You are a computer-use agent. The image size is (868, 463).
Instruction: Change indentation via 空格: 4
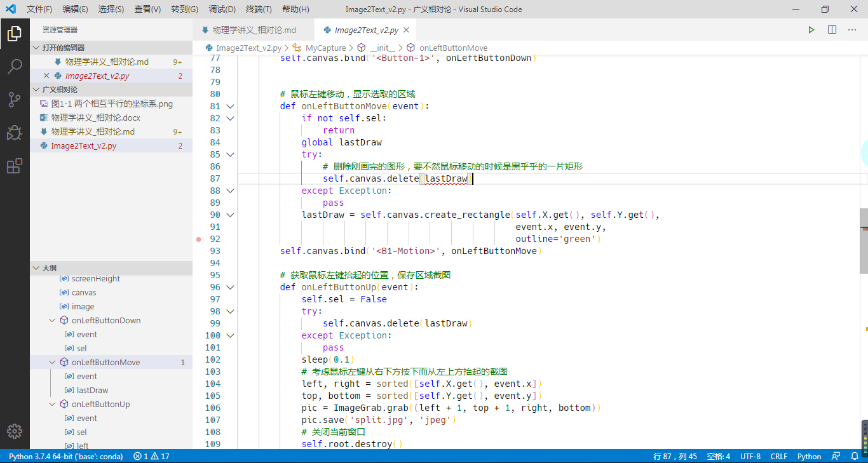tap(719, 456)
